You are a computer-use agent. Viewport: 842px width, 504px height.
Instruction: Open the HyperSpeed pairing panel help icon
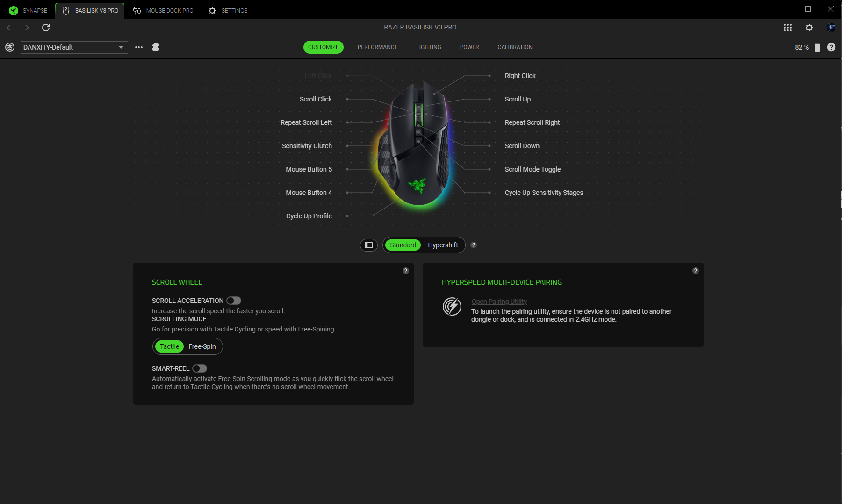tap(696, 271)
